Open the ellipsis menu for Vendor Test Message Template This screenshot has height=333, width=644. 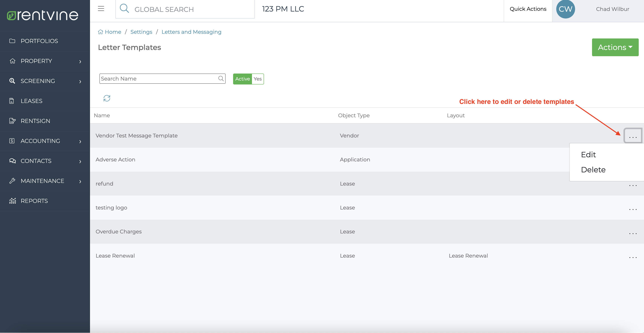pos(633,136)
